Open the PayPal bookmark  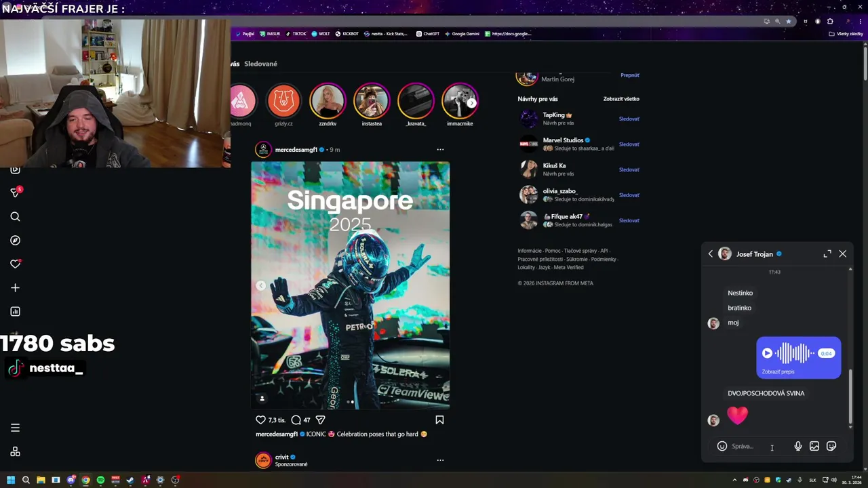point(245,33)
